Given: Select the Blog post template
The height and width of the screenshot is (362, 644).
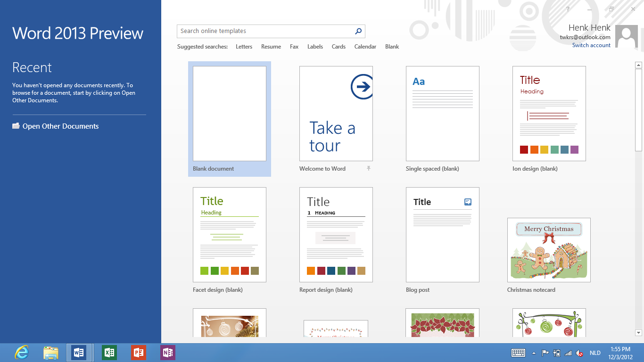Looking at the screenshot, I should 443,235.
